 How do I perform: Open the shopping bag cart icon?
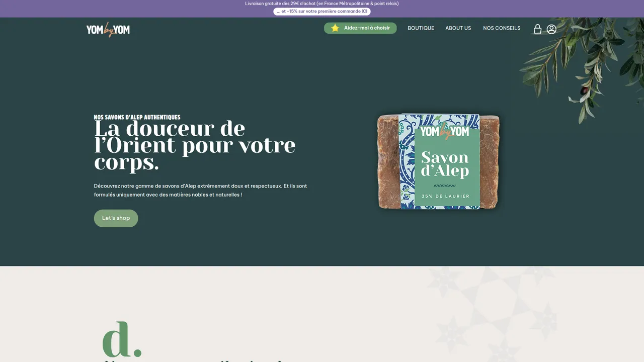tap(537, 29)
